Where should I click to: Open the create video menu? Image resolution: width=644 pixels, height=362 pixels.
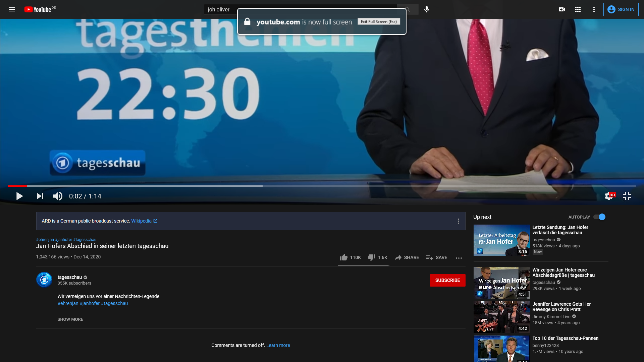click(562, 9)
